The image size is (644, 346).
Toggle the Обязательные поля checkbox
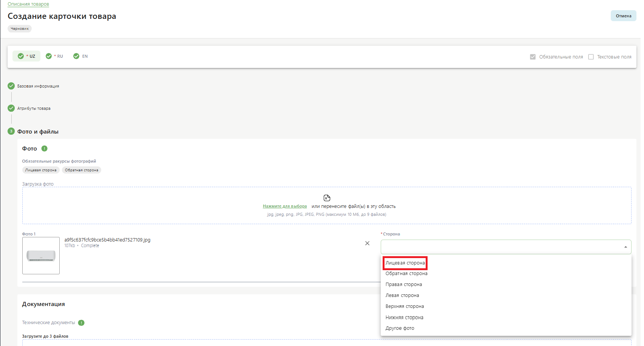pos(533,57)
